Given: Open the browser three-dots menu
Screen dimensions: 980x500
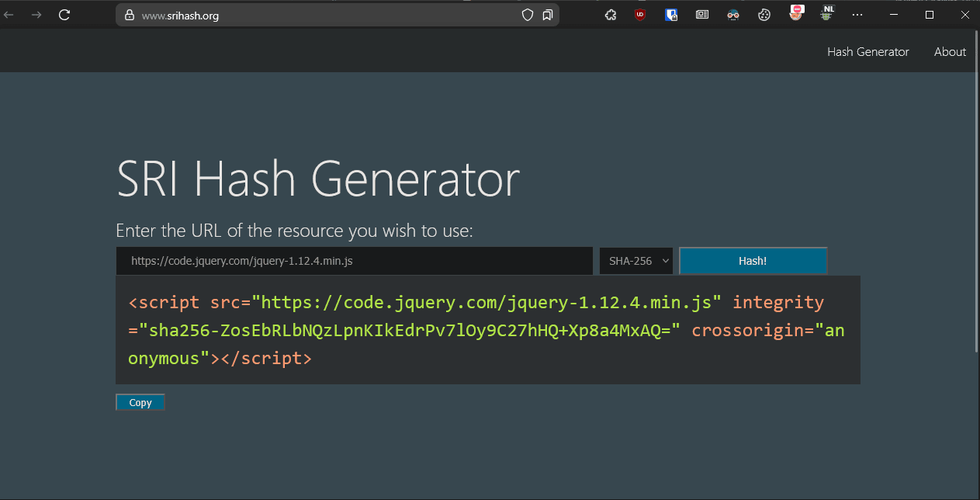Looking at the screenshot, I should (857, 15).
